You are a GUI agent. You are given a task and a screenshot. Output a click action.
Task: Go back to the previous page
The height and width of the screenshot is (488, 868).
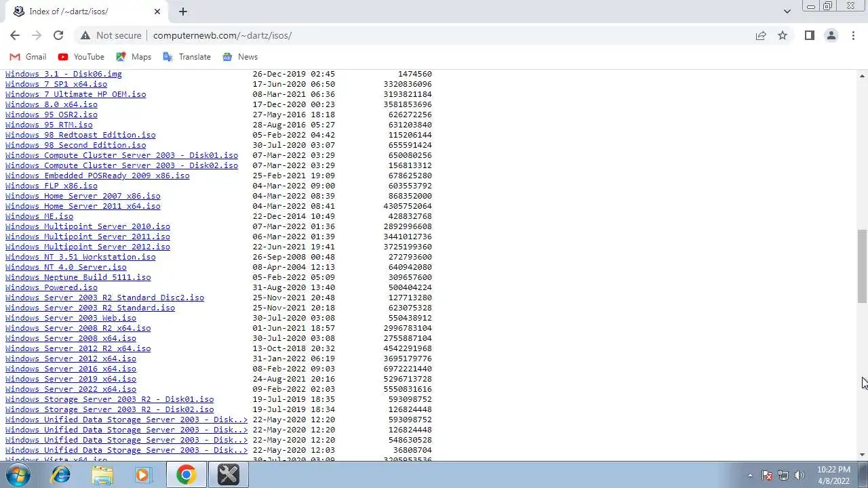[x=15, y=35]
